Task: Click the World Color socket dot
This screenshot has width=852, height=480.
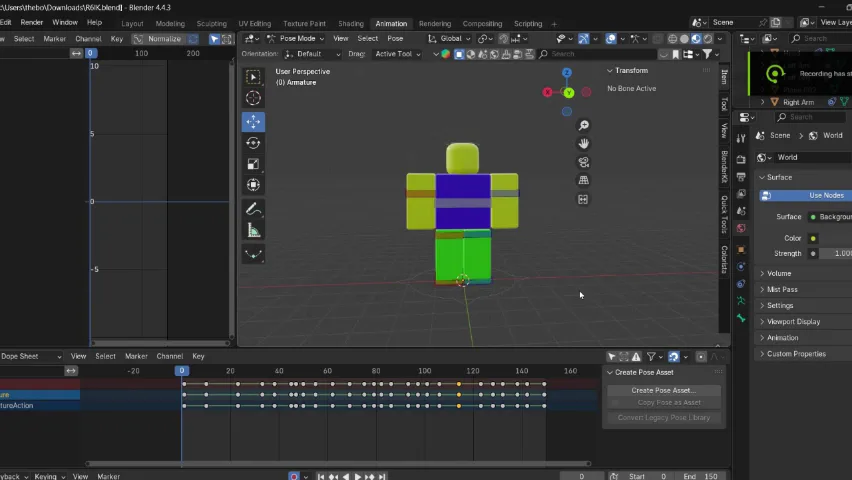Action: click(x=813, y=238)
